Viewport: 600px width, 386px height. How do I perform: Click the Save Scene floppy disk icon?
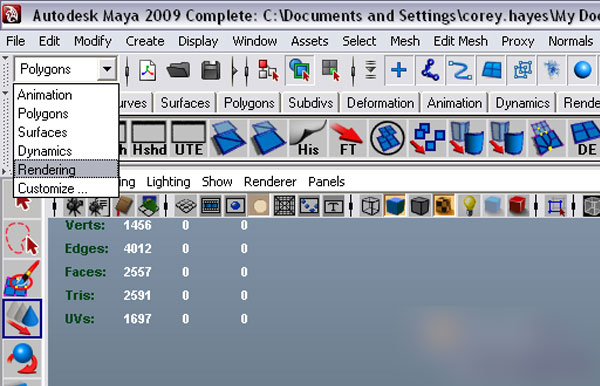pos(210,71)
